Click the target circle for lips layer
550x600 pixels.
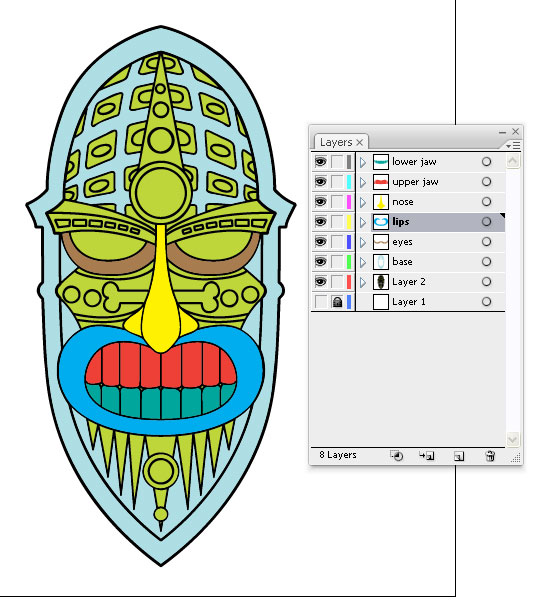486,222
